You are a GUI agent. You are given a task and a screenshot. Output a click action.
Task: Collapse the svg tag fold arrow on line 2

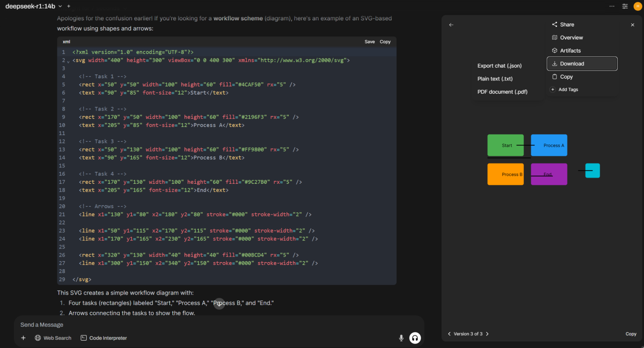(x=68, y=61)
